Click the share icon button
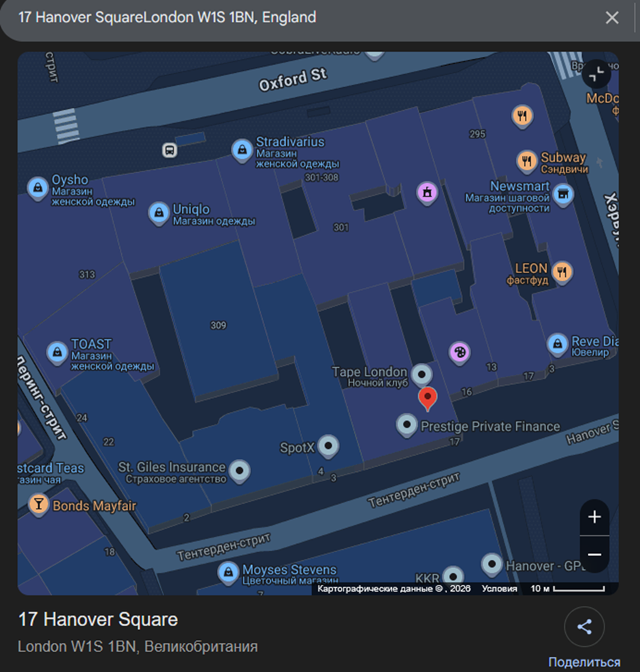Viewport: 640px width, 672px height. point(584,626)
